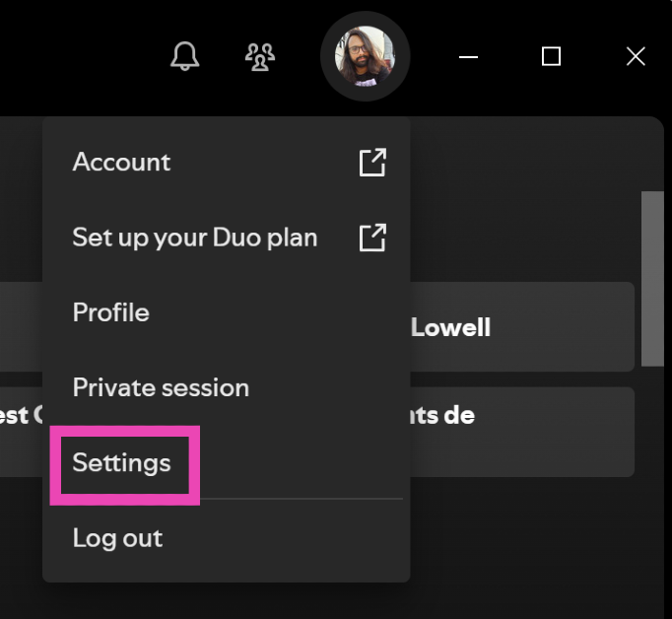The height and width of the screenshot is (619, 672).
Task: Click the scrollbar track below the thumb
Action: [x=652, y=473]
